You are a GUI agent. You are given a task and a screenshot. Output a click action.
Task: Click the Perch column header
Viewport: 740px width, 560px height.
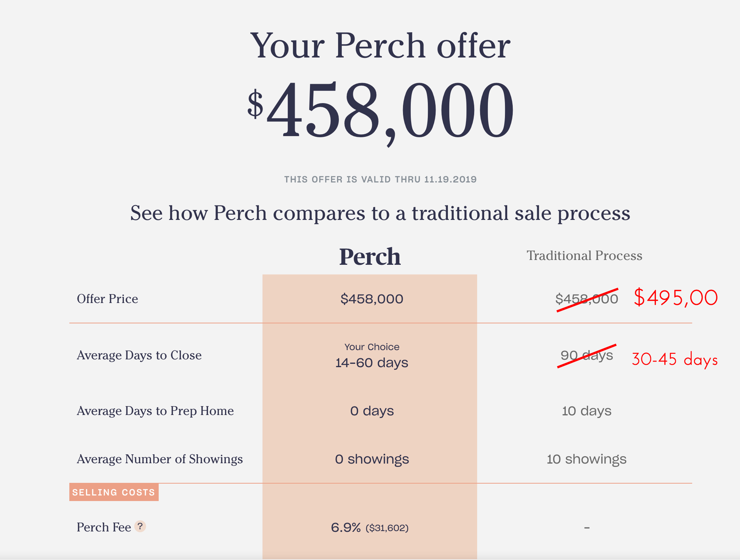tap(370, 256)
